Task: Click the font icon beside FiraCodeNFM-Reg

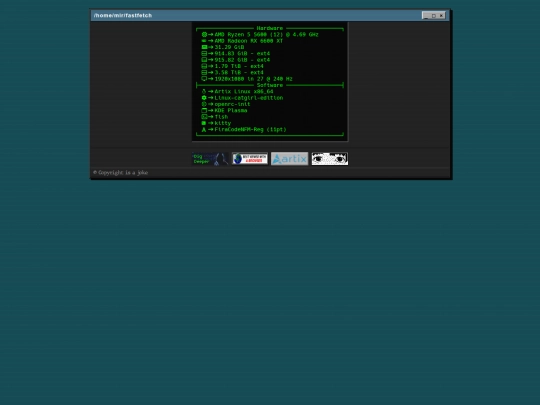Action: pos(204,129)
